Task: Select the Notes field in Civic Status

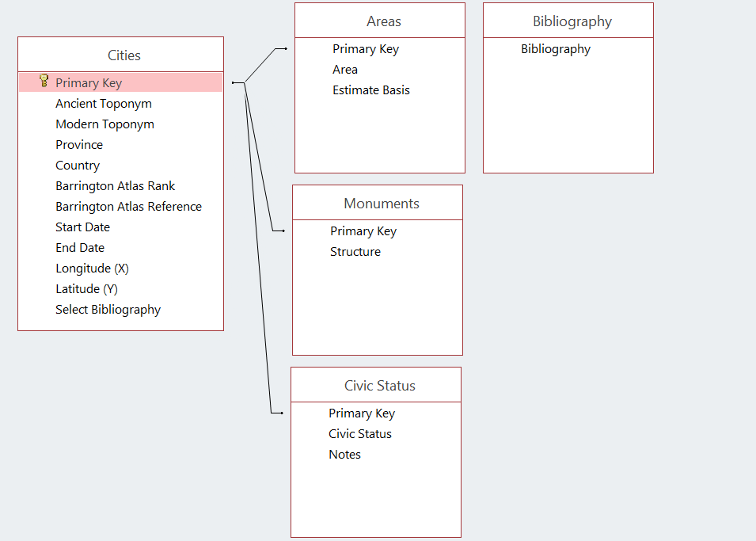Action: pyautogui.click(x=344, y=454)
